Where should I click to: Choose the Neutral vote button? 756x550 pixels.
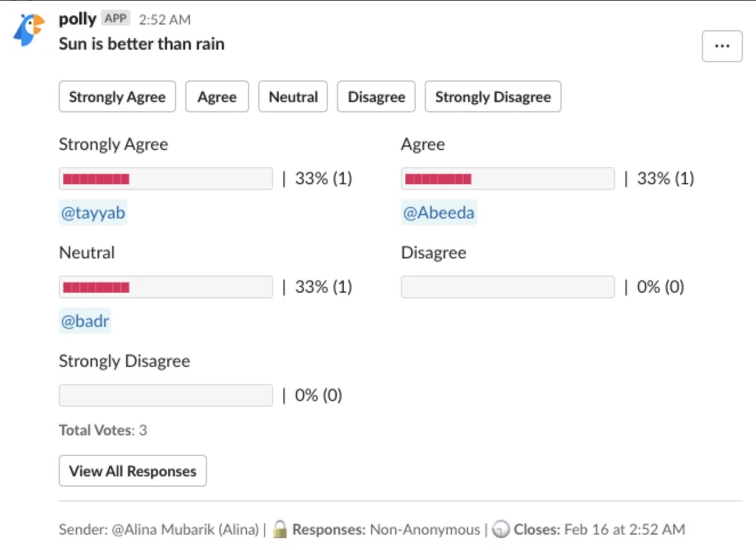(293, 97)
